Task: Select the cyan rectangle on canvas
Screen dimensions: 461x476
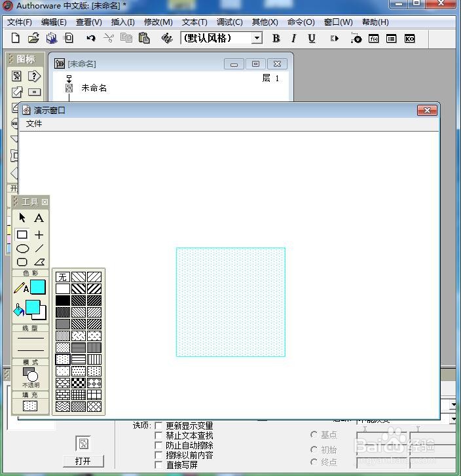Action: (x=230, y=302)
